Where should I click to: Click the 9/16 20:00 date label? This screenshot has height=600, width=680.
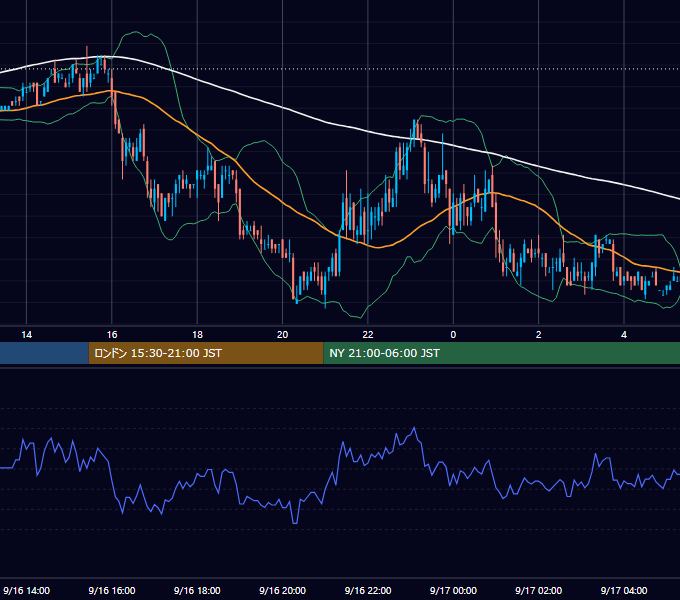[282, 590]
